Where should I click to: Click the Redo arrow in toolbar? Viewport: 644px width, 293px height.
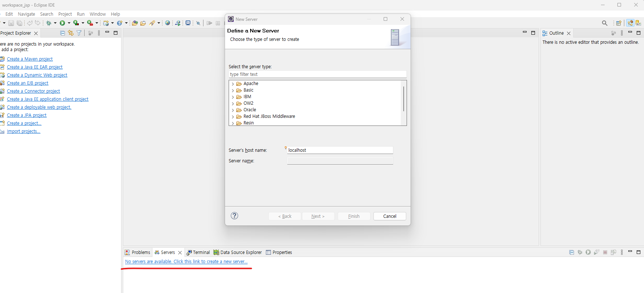(38, 23)
